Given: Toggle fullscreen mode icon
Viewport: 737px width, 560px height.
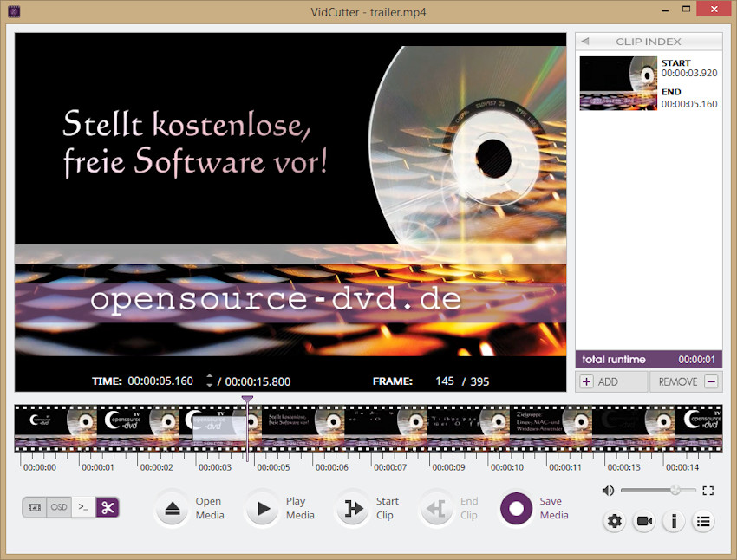Looking at the screenshot, I should (708, 491).
